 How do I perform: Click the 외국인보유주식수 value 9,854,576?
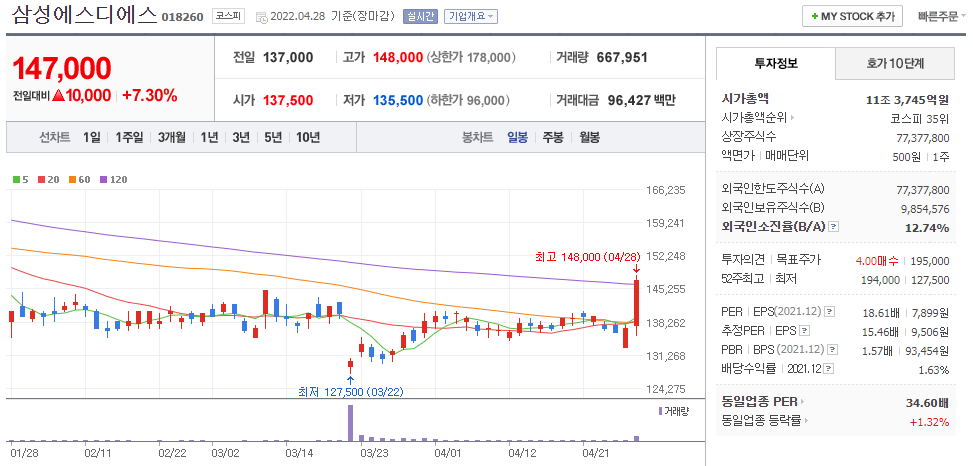[923, 208]
